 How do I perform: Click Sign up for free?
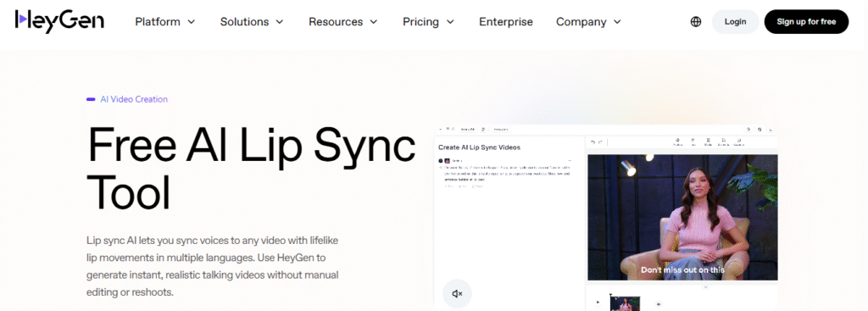point(806,21)
